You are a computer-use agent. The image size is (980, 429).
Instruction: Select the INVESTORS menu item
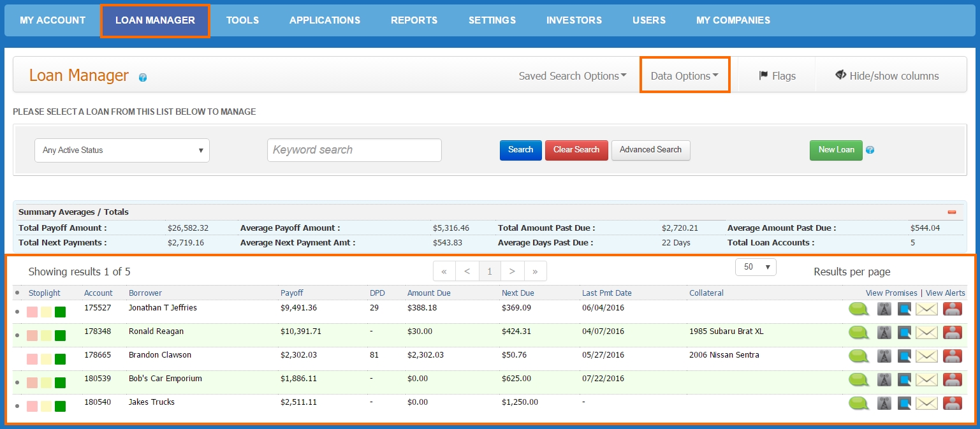573,20
